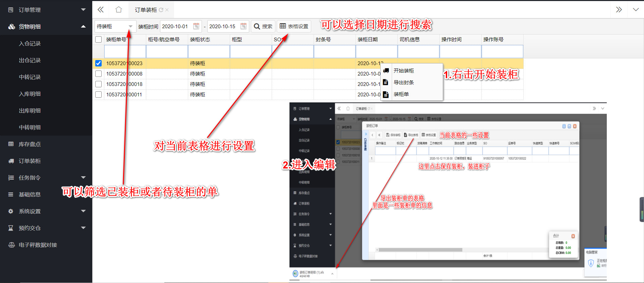
Task: Click the 基础信息 menu lines icon
Action: point(11,194)
